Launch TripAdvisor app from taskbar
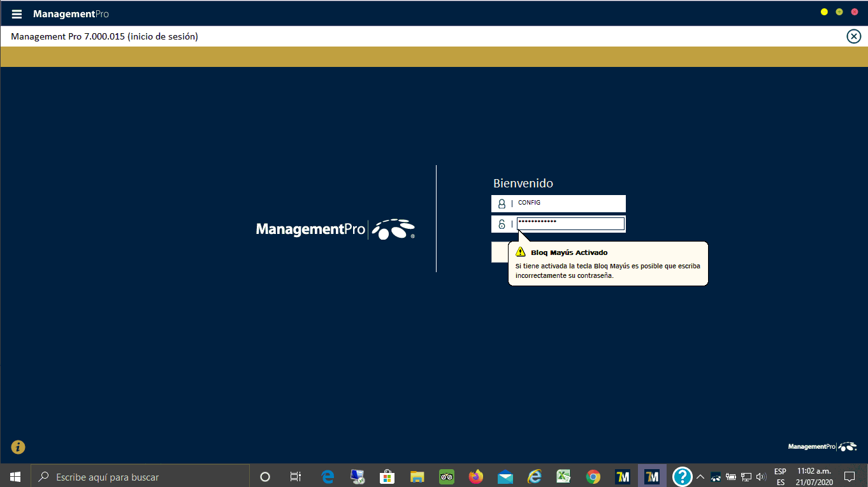Image resolution: width=868 pixels, height=487 pixels. 447,476
